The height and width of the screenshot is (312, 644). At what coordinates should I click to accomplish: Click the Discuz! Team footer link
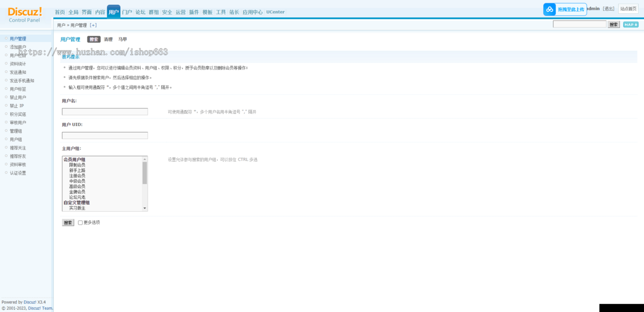pos(40,308)
